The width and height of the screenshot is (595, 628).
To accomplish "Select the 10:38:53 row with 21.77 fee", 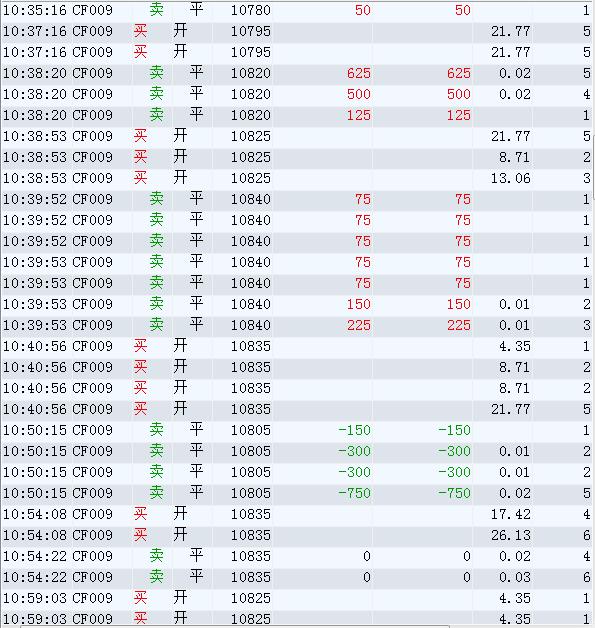I will 297,136.
